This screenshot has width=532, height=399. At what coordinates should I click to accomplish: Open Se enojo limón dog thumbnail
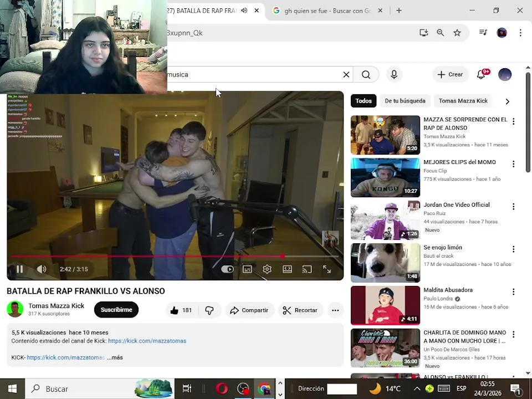point(386,263)
